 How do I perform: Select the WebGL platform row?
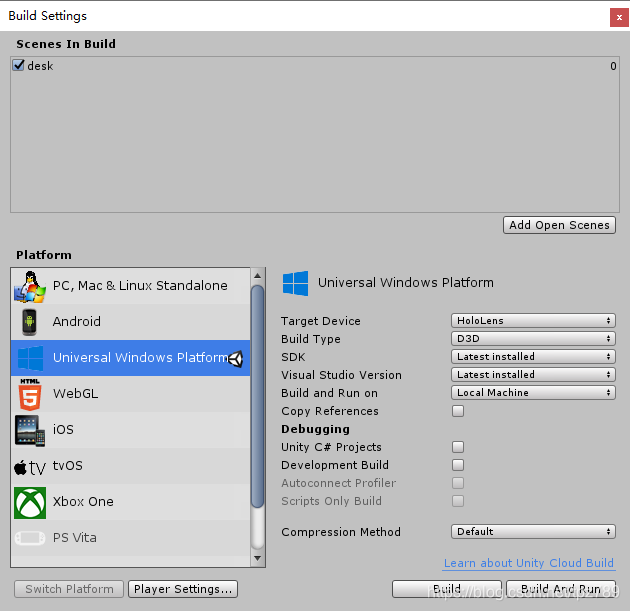131,394
